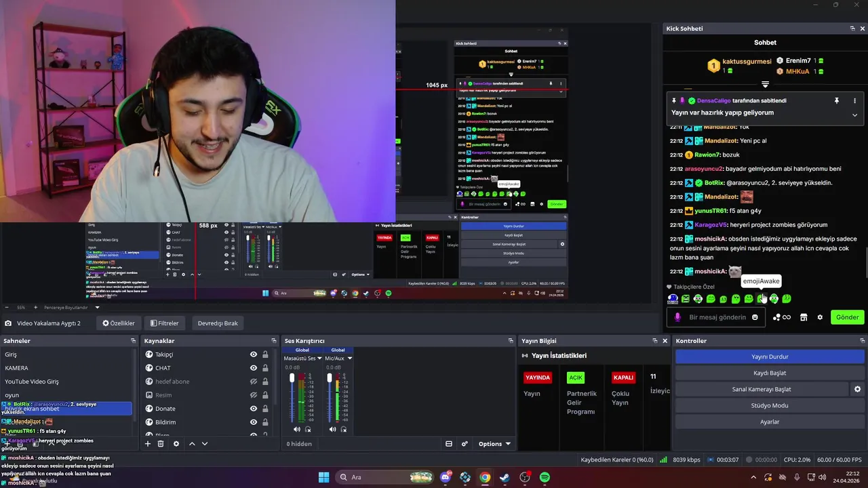The width and height of the screenshot is (868, 488).
Task: Open pinned message three-dot menu
Action: pos(854,100)
